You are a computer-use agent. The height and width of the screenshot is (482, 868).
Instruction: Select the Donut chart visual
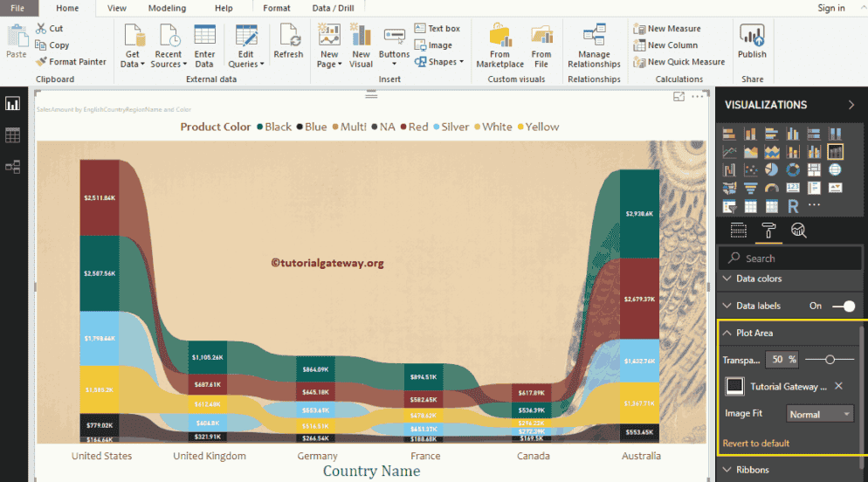[x=793, y=170]
